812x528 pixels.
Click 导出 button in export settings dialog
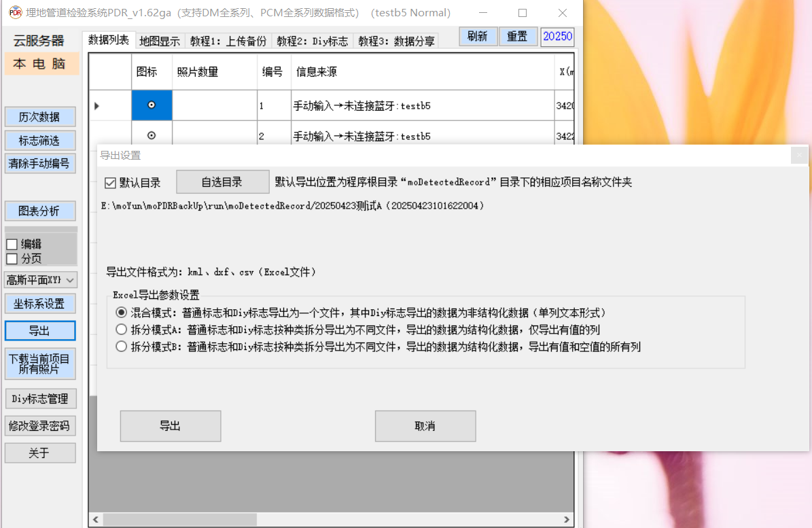tap(170, 426)
